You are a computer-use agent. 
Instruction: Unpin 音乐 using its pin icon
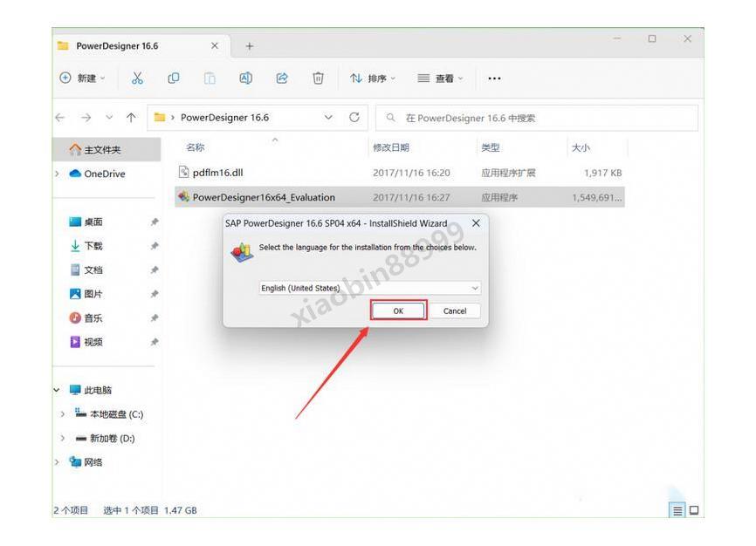(155, 318)
